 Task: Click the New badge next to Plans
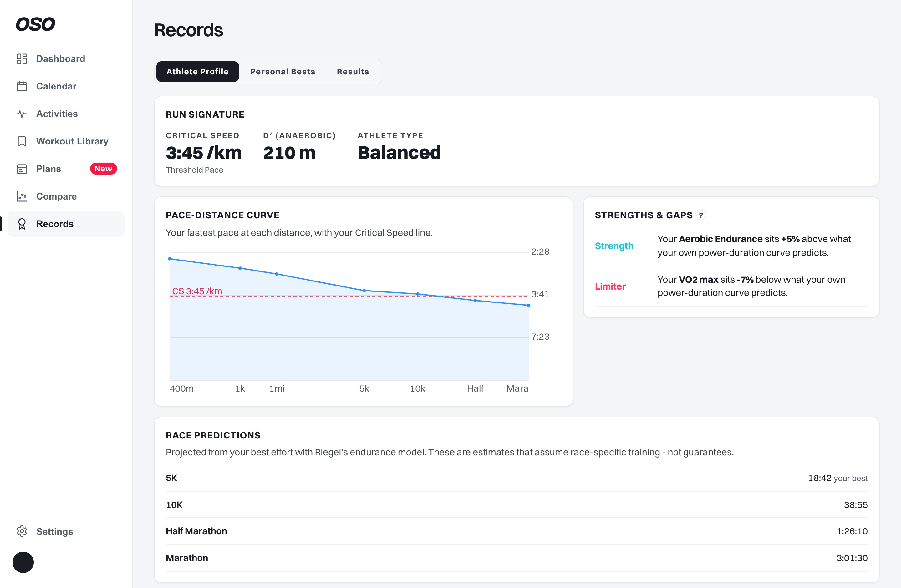pyautogui.click(x=103, y=169)
